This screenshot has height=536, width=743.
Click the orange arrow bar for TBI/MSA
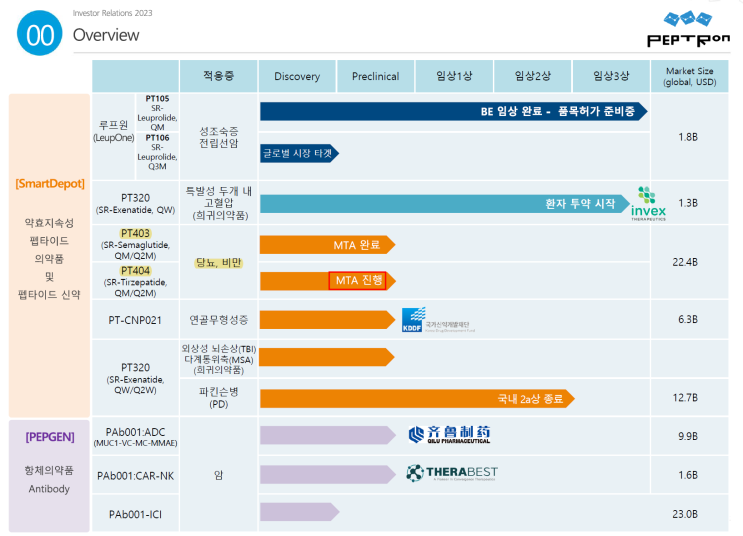tap(326, 357)
